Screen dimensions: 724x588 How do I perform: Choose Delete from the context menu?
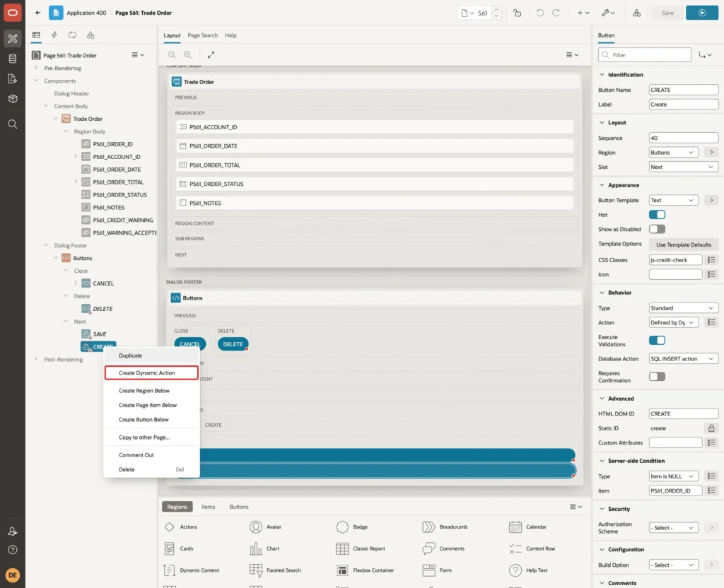(152, 469)
